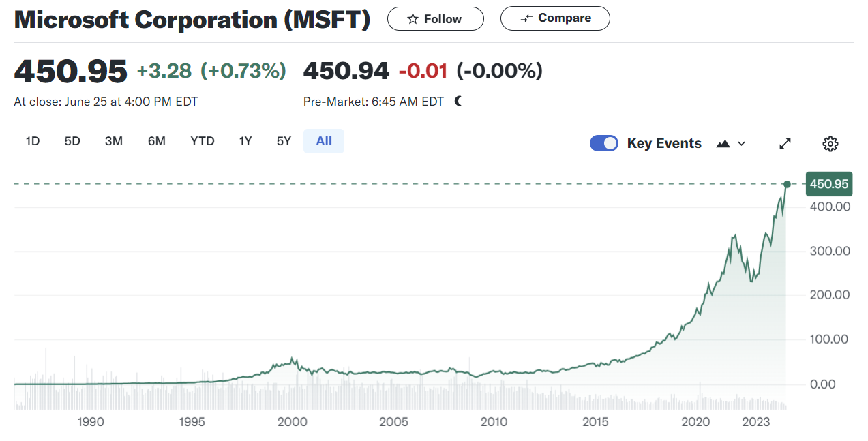
Task: Click the Key Events label
Action: [664, 143]
